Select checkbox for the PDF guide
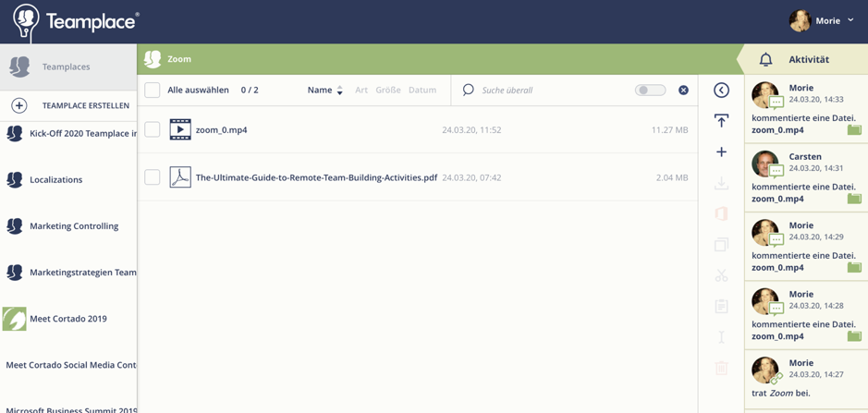The width and height of the screenshot is (868, 413). point(153,177)
